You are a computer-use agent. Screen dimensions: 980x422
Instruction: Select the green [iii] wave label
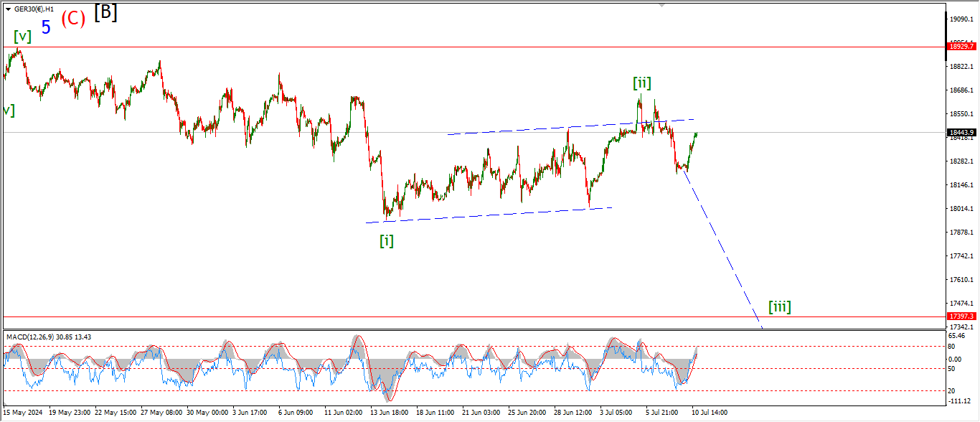(x=779, y=307)
